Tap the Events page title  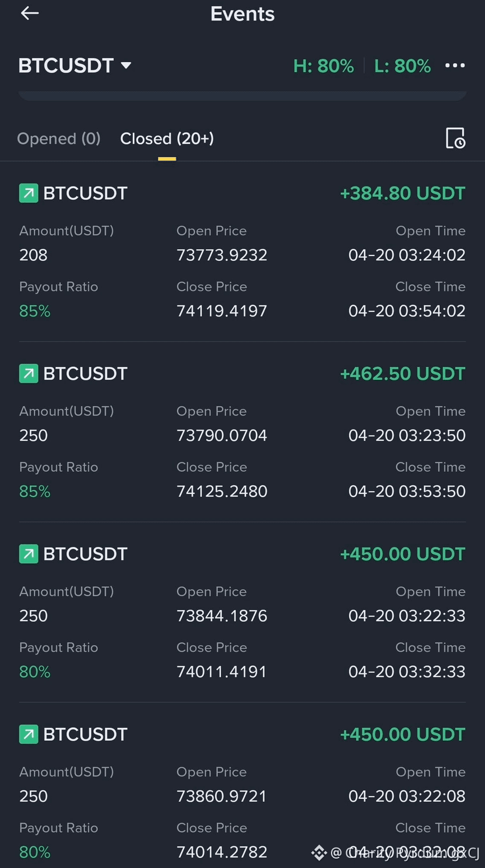(243, 13)
